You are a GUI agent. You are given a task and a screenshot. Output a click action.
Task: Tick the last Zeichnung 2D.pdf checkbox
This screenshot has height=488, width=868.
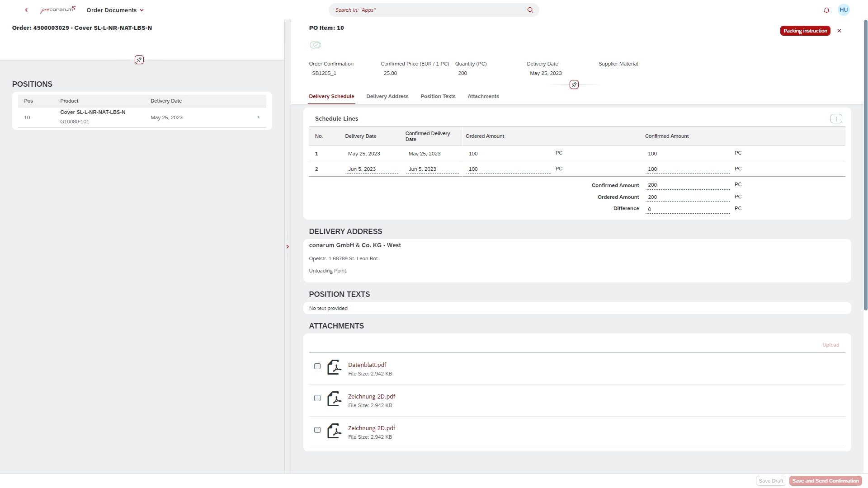pos(317,430)
